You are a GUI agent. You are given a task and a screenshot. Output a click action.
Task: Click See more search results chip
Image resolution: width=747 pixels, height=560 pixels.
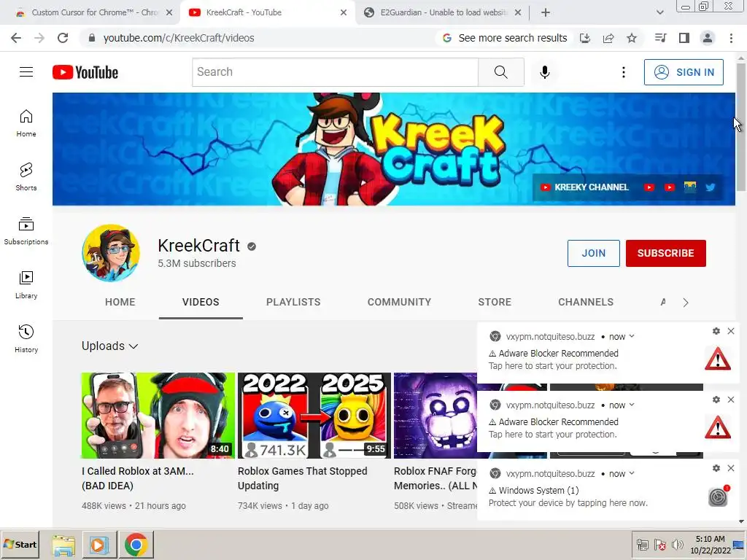(506, 38)
